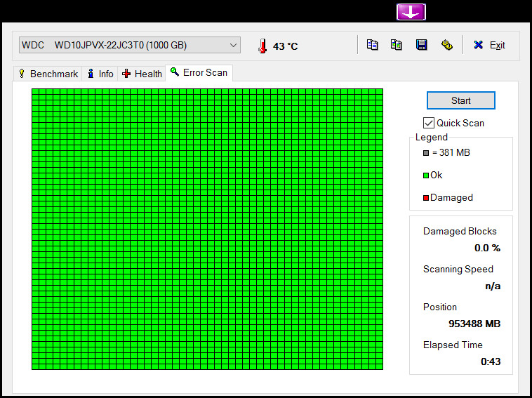Click the copy text to clipboard icon
532x398 pixels.
pos(372,45)
